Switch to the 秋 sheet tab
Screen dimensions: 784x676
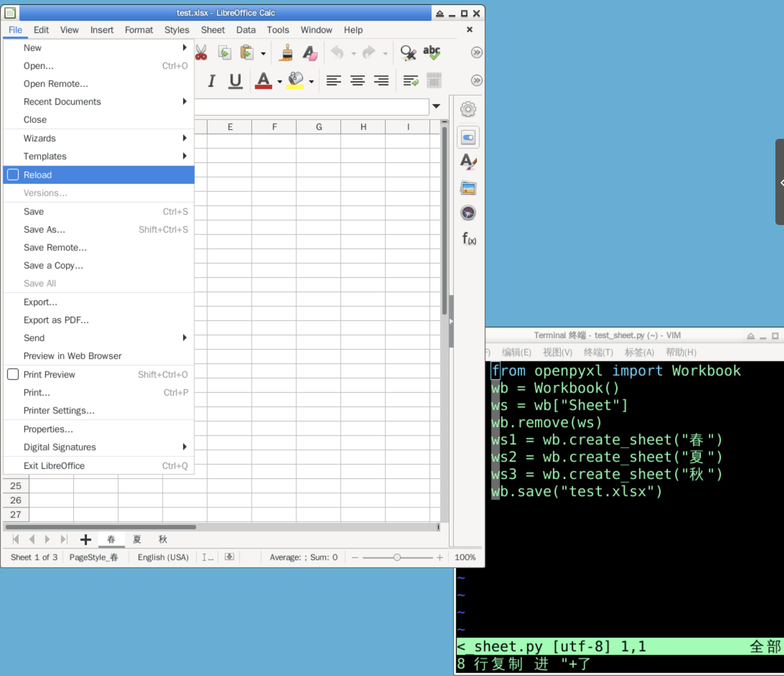coord(163,540)
